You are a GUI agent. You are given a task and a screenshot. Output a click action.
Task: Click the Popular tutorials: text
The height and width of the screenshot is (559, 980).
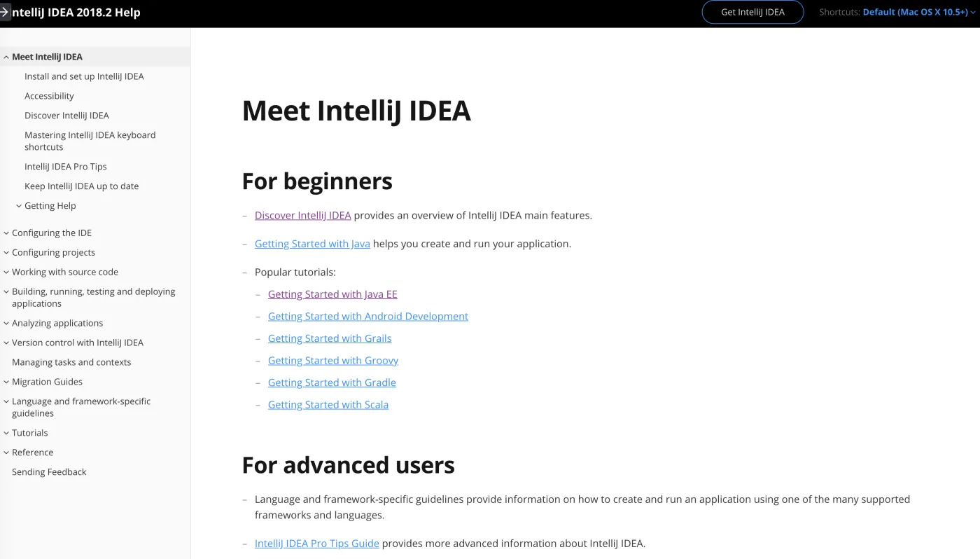coord(295,272)
